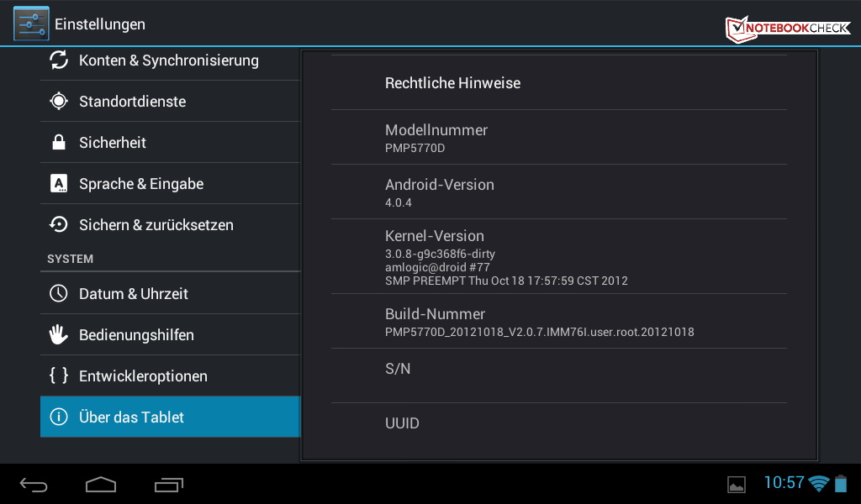Screen dimensions: 861x504
Task: Tap the Standortdienste location icon
Action: point(59,102)
